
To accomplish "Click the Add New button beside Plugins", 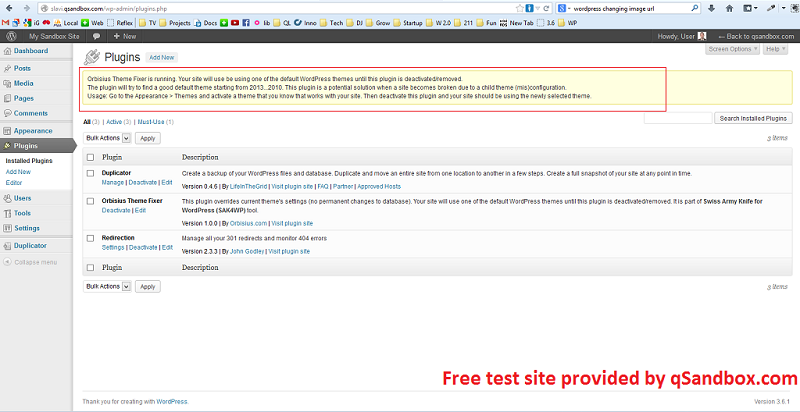I will click(x=162, y=58).
